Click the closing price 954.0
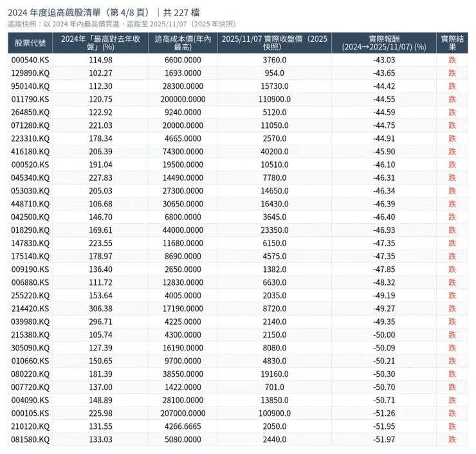Viewport: 476px width, 454px height. [x=275, y=73]
